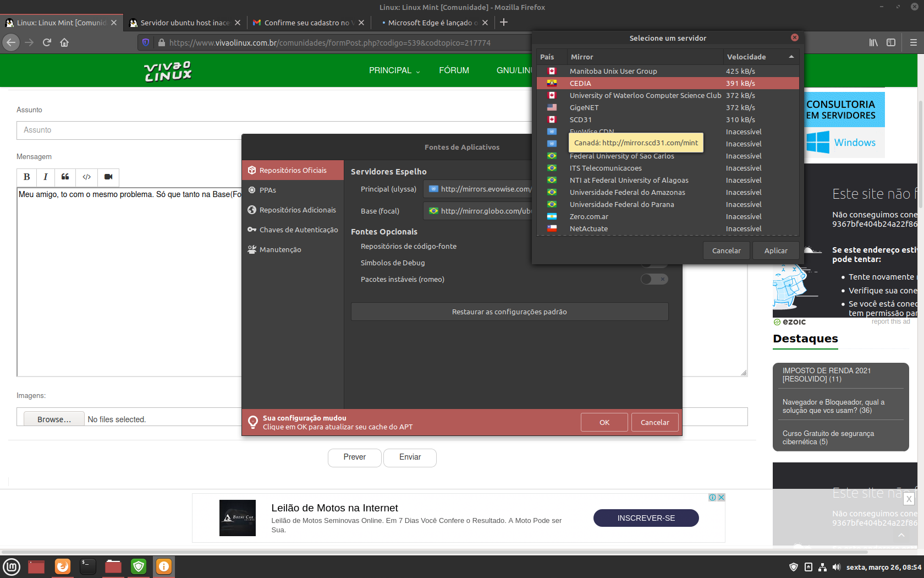The height and width of the screenshot is (578, 924).
Task: Open a new Firefox tab
Action: (x=504, y=23)
